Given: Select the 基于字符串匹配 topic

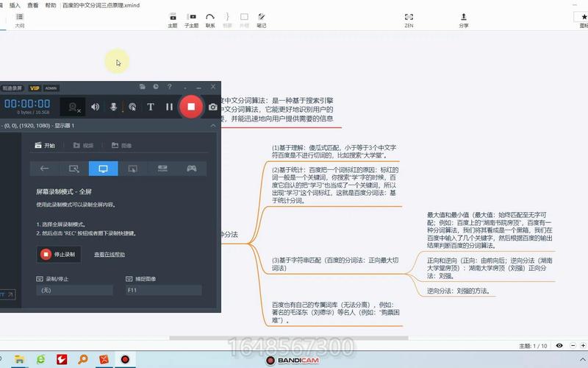Looking at the screenshot, I should tap(335, 264).
